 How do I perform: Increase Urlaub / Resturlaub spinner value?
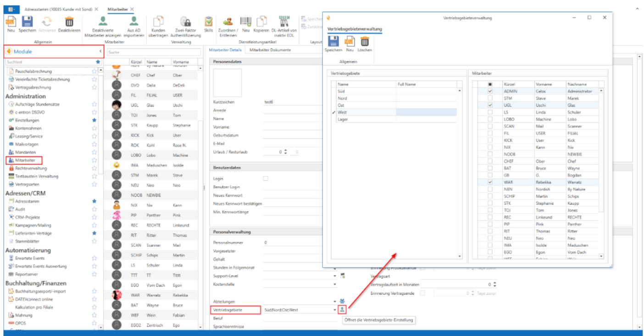click(x=285, y=150)
